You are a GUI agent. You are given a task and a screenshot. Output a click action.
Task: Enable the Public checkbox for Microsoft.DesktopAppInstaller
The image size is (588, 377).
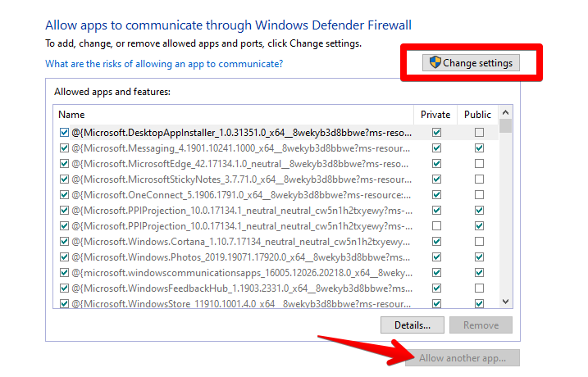[x=479, y=132]
